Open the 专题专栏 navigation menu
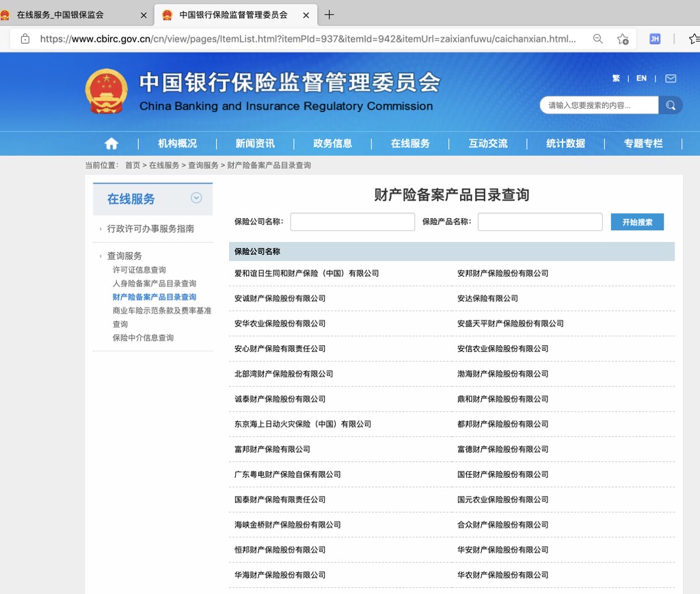 (643, 144)
